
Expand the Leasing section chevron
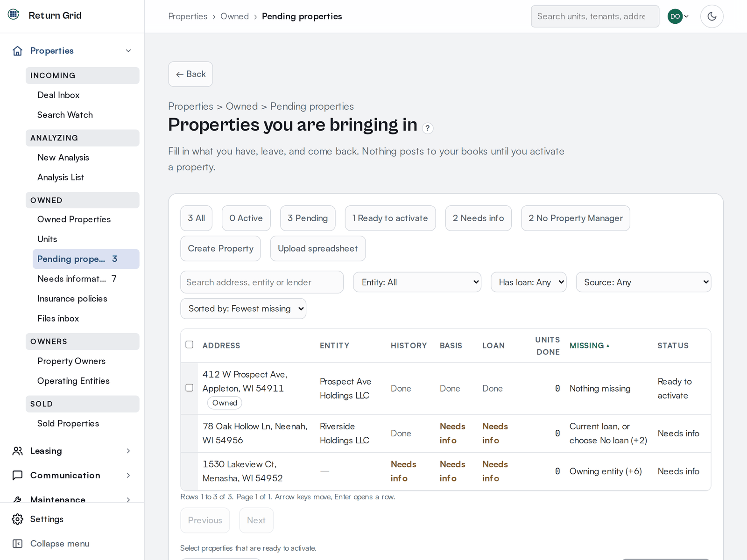[128, 451]
